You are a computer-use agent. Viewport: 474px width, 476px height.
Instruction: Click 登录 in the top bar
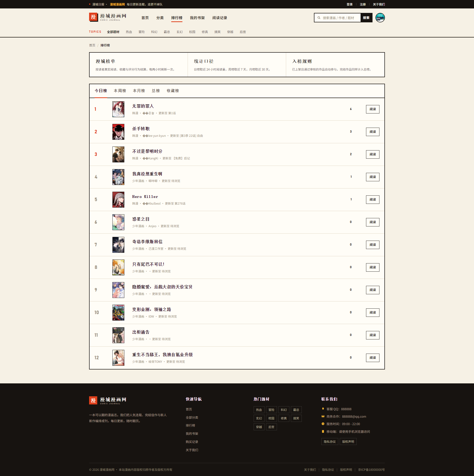350,4
